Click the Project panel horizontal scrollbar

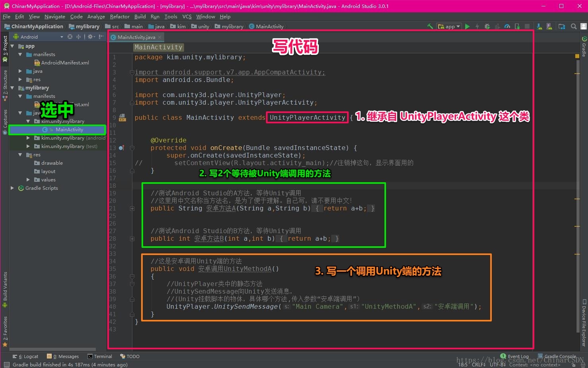pyautogui.click(x=52, y=350)
